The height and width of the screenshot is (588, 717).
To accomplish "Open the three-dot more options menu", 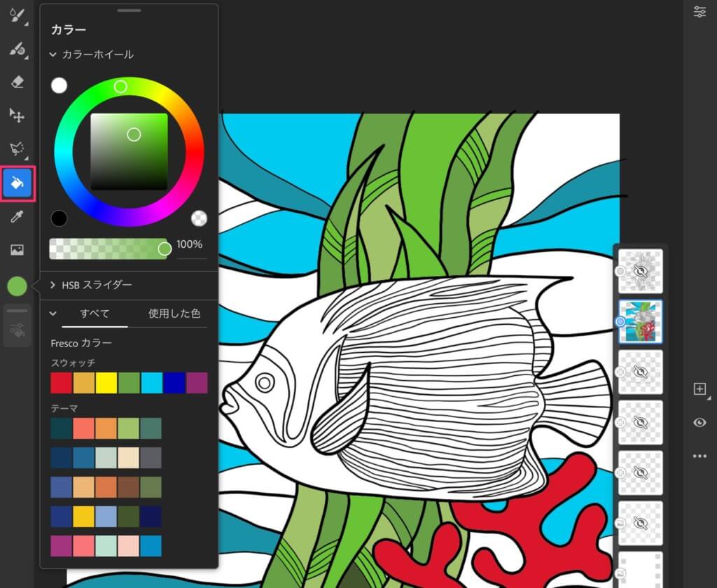I will coord(699,456).
